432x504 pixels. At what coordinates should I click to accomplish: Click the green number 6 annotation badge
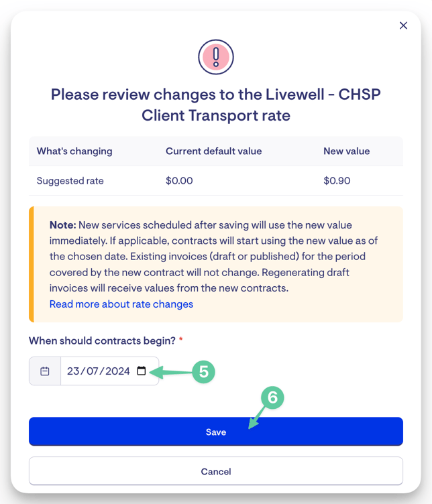[x=272, y=397]
